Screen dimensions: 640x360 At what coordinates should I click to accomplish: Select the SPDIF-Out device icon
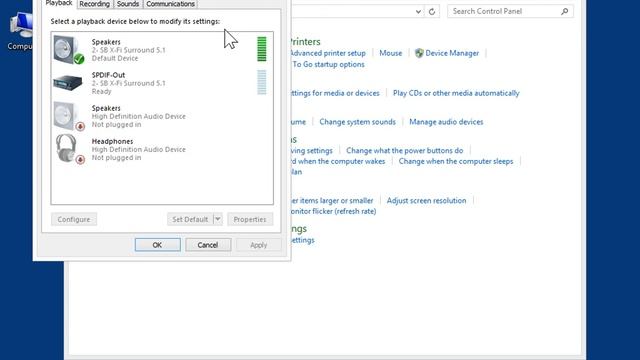coord(68,83)
